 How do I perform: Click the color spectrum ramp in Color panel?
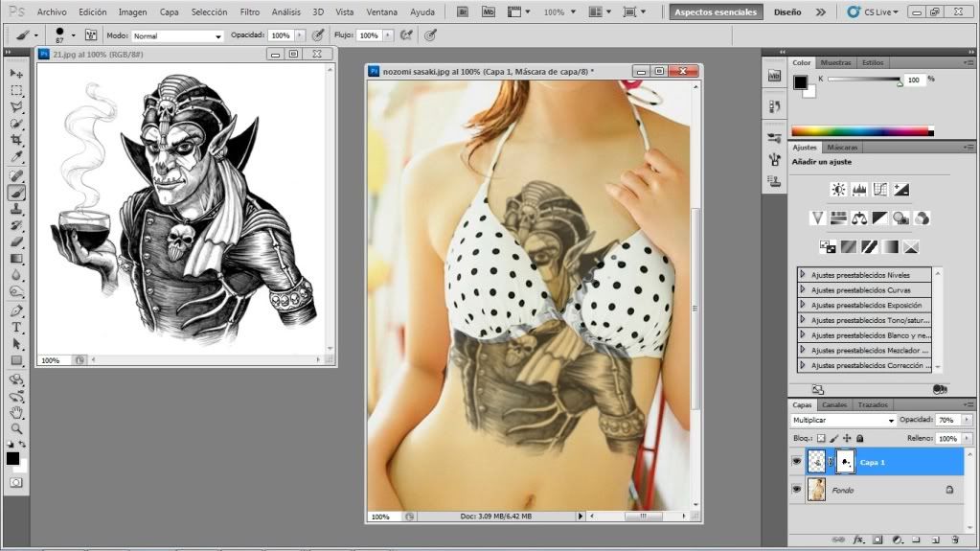tap(862, 130)
